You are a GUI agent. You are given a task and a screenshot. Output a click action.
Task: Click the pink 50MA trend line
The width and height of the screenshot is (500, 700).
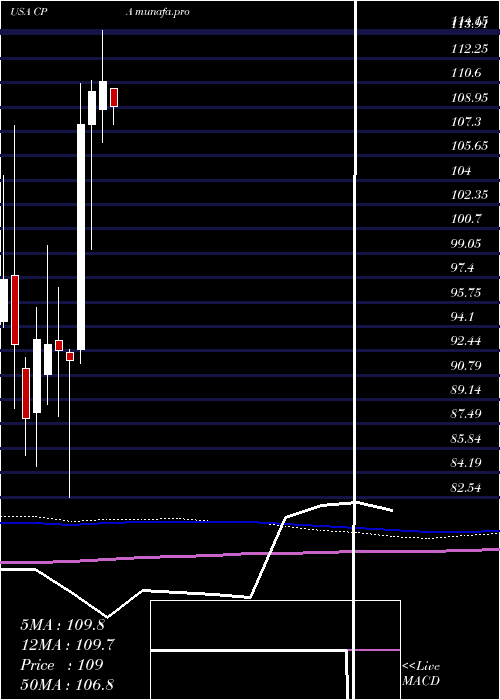point(250,554)
